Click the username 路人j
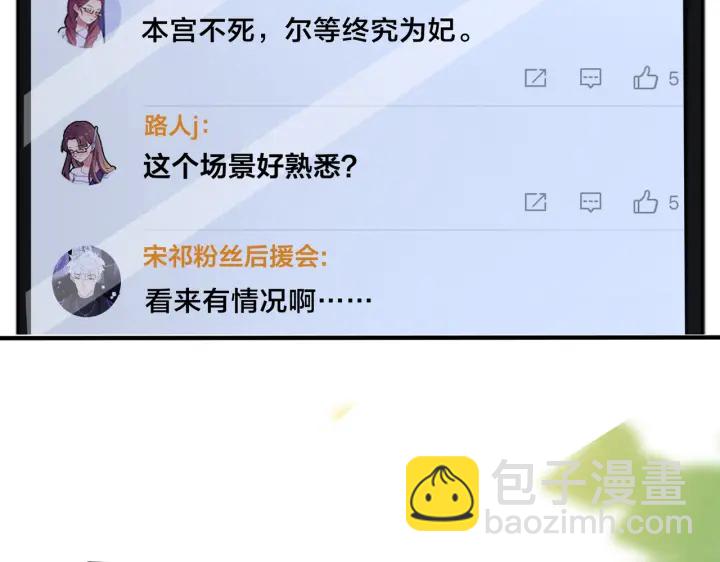This screenshot has height=562, width=720. pos(176,125)
